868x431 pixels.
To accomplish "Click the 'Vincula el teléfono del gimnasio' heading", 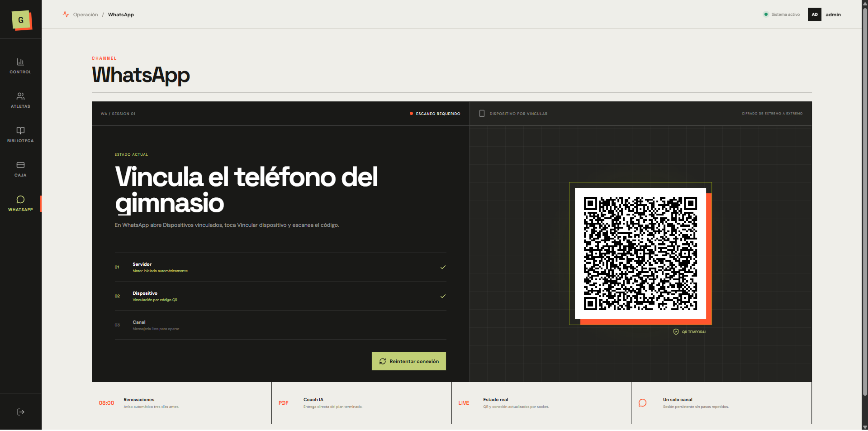I will [x=247, y=189].
